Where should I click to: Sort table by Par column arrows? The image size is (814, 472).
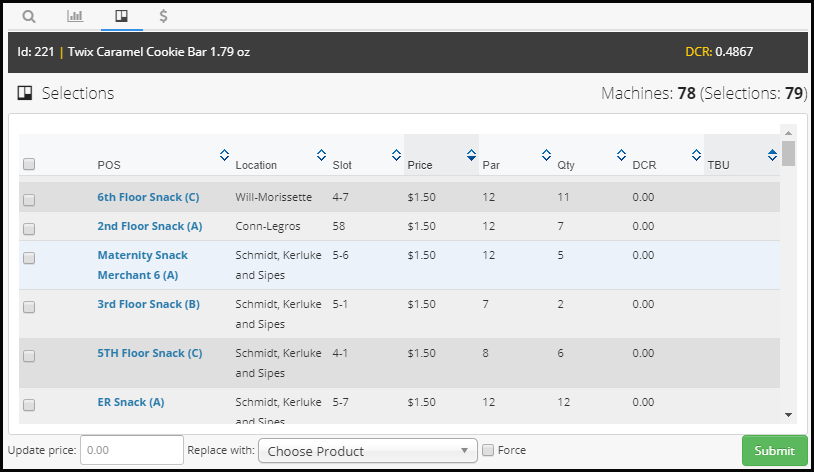pyautogui.click(x=546, y=155)
